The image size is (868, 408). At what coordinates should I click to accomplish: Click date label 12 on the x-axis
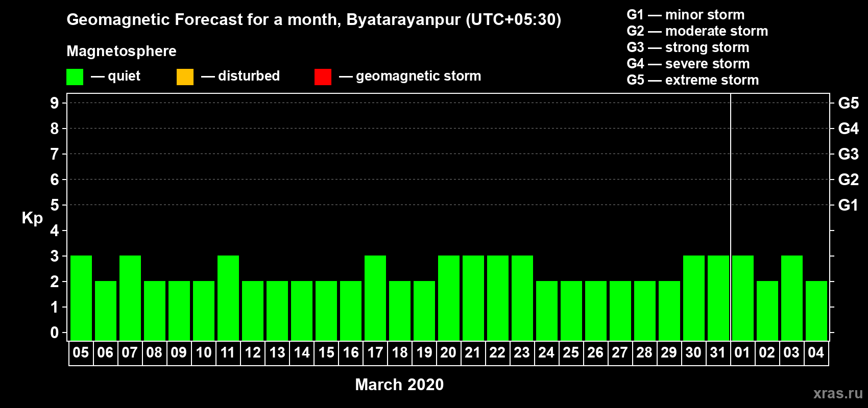[x=252, y=353]
